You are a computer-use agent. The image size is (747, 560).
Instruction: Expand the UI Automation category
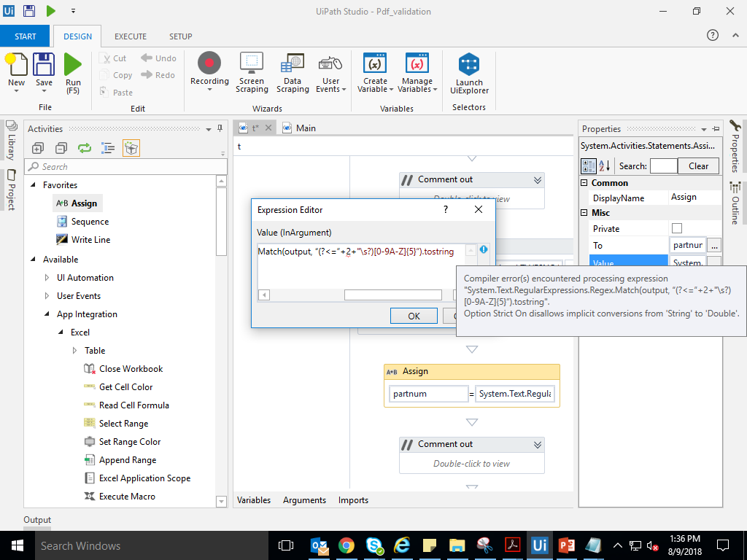pos(47,278)
